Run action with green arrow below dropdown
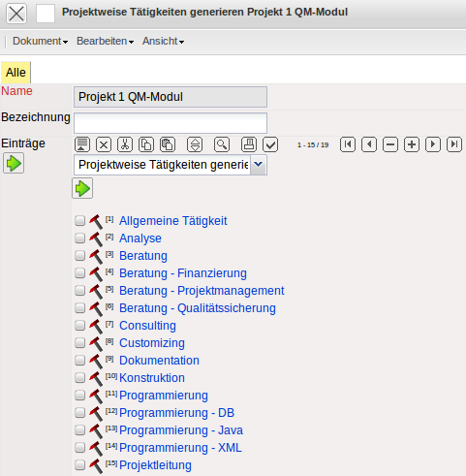Screen dimensions: 466x476 coord(82,188)
